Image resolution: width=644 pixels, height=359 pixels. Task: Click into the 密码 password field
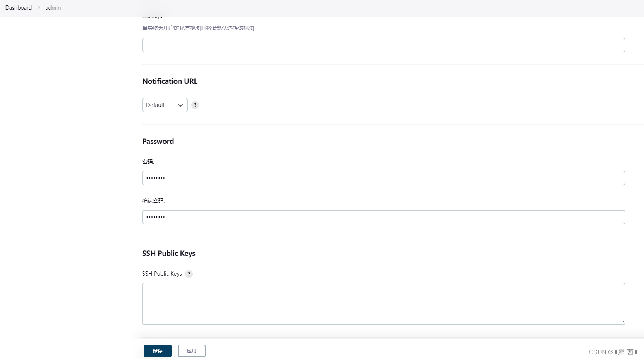pos(383,178)
